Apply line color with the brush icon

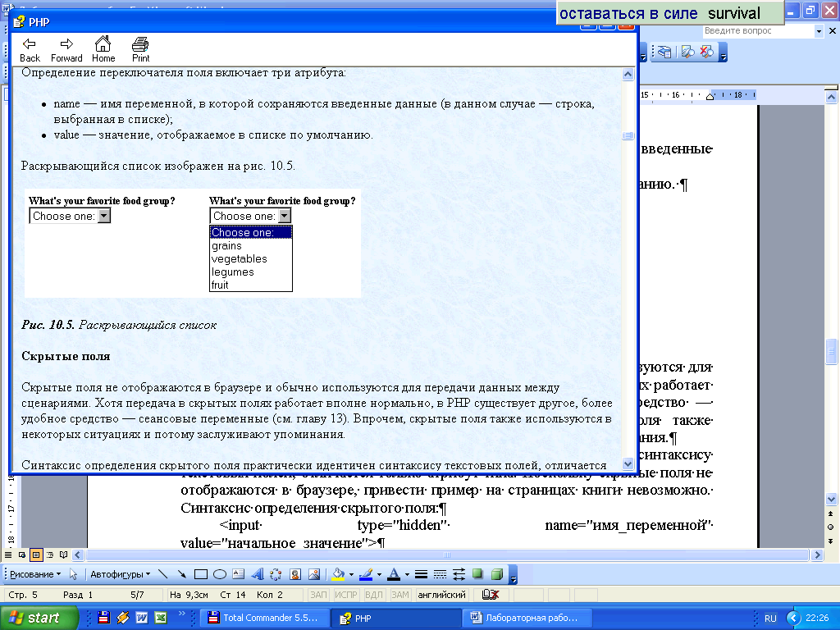pos(366,574)
